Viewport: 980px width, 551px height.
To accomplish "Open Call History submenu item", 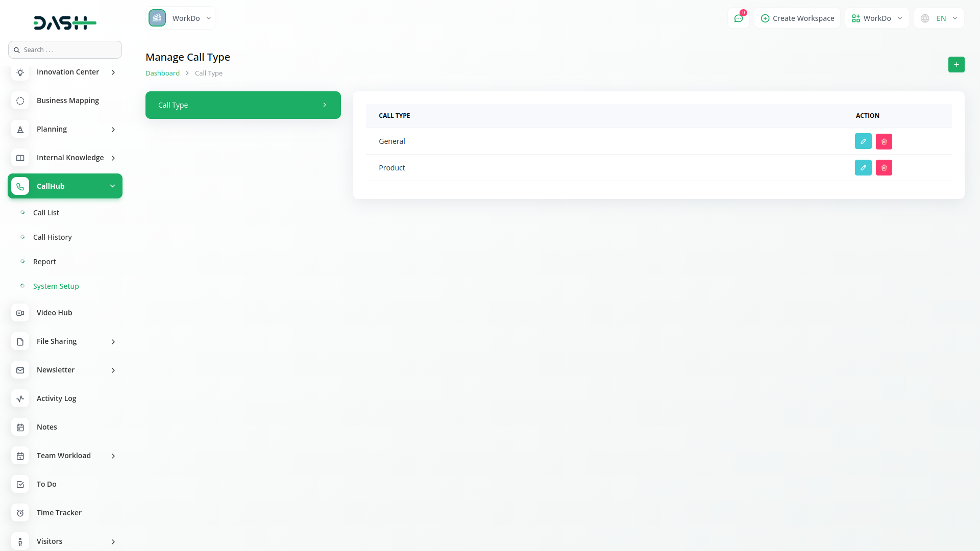I will pyautogui.click(x=52, y=237).
